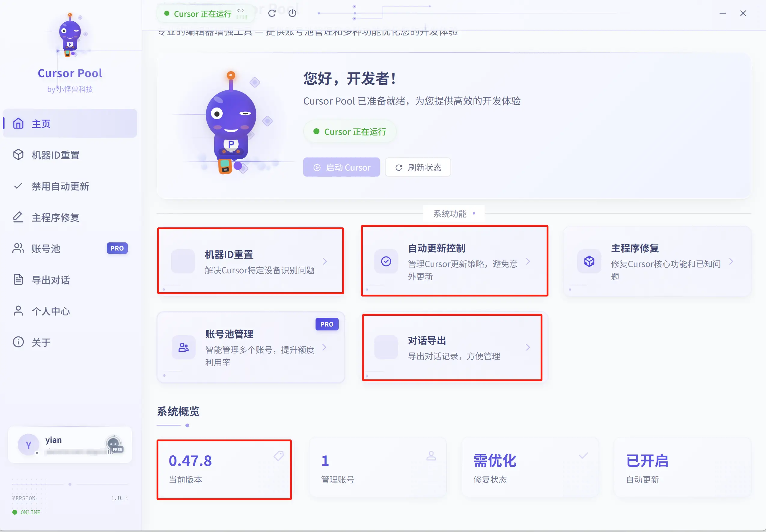Viewport: 766px width, 532px height.
Task: Click the PRO badge on 账号池管理 card
Action: [327, 324]
